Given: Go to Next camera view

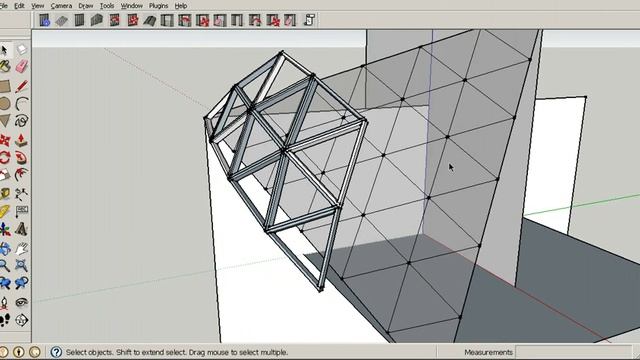Looking at the screenshot, I should pyautogui.click(x=21, y=283).
